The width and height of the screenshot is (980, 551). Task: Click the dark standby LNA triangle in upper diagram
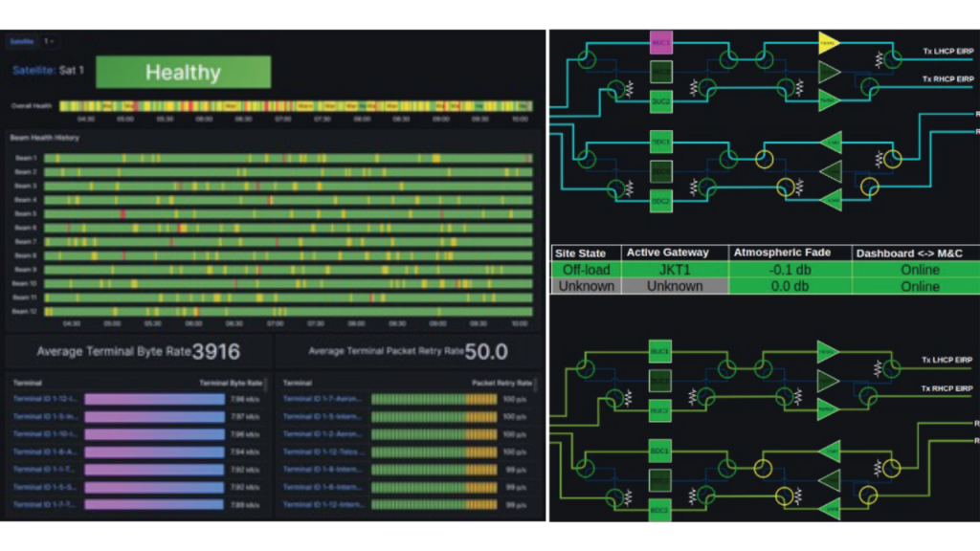tap(832, 171)
